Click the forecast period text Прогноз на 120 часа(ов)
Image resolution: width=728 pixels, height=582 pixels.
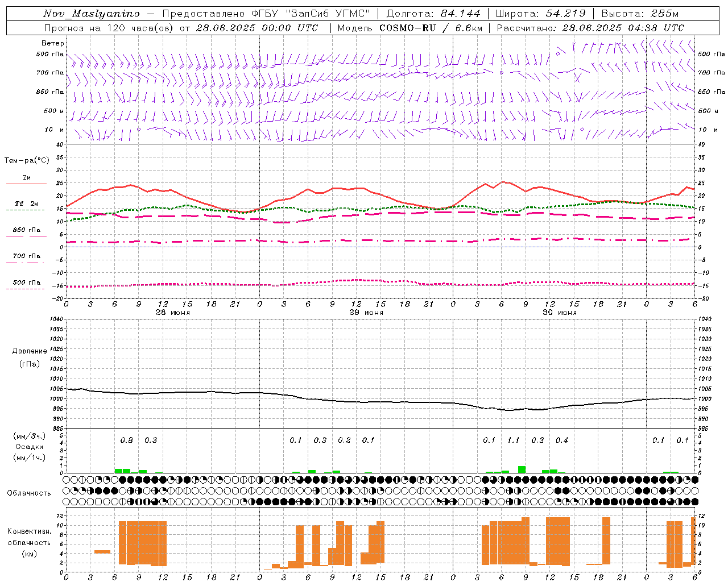click(109, 28)
